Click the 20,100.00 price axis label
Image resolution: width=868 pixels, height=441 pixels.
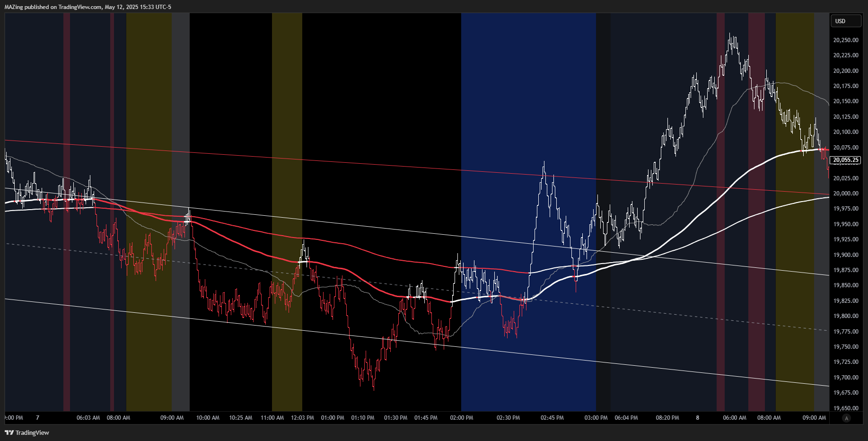pos(846,132)
